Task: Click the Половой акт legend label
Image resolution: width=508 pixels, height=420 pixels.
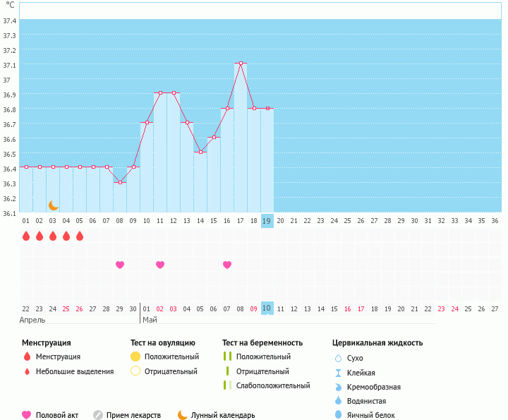Action: pyautogui.click(x=59, y=415)
